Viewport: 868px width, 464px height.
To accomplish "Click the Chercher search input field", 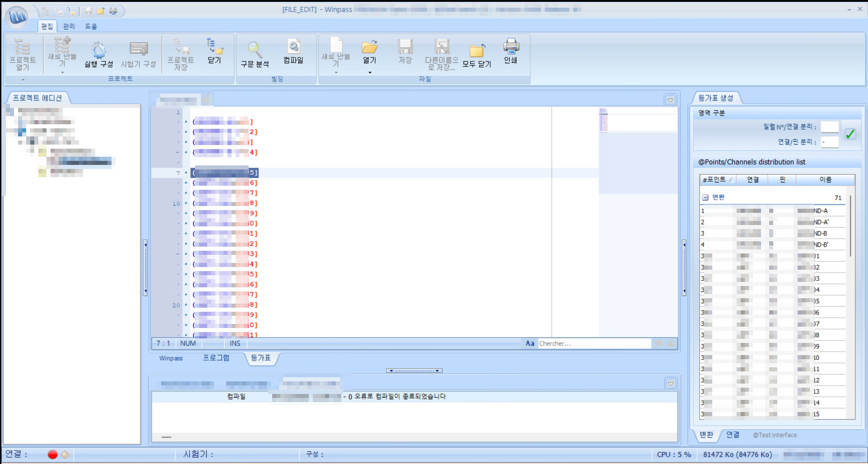I will pos(594,343).
